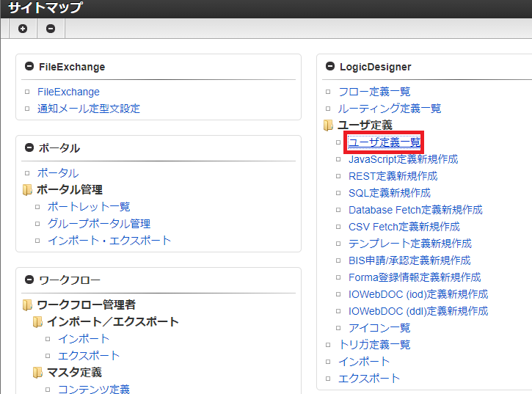Click the ポータル管理 folder icon
Viewport: 532px width, 394px height.
[27, 190]
